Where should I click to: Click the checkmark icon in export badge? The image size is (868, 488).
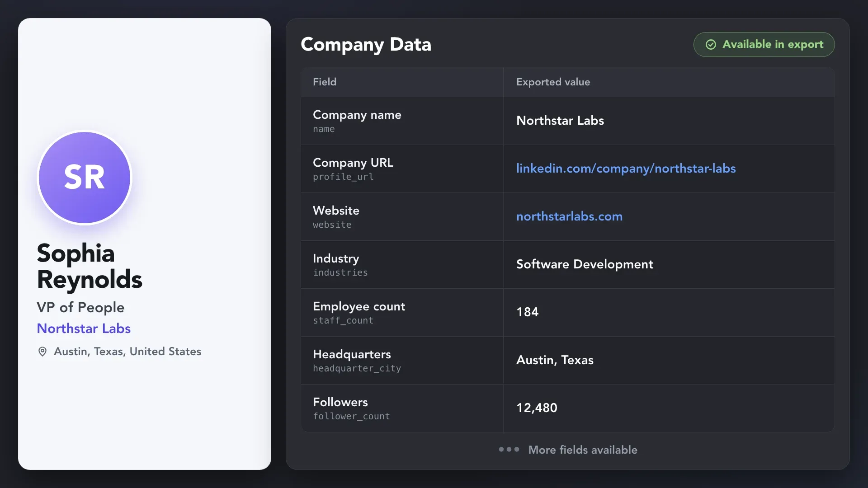coord(711,44)
